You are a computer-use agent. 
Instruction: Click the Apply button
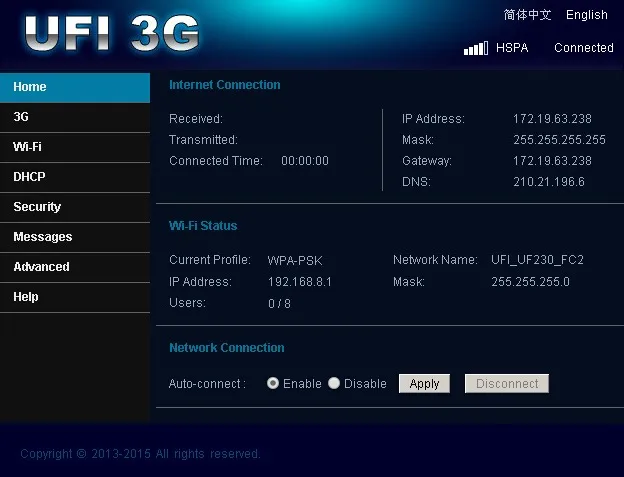coord(424,384)
